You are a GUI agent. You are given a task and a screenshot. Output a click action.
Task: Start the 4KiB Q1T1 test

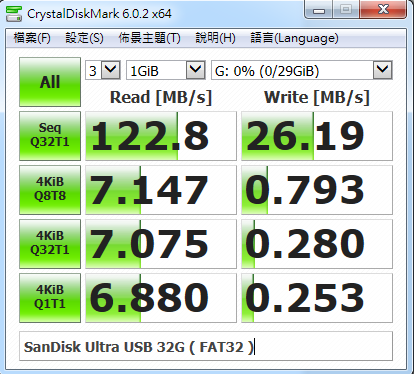(50, 298)
